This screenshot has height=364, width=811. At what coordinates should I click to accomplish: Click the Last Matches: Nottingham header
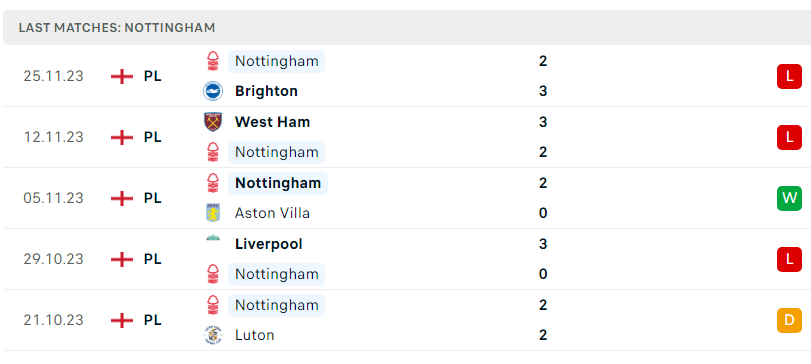point(117,27)
